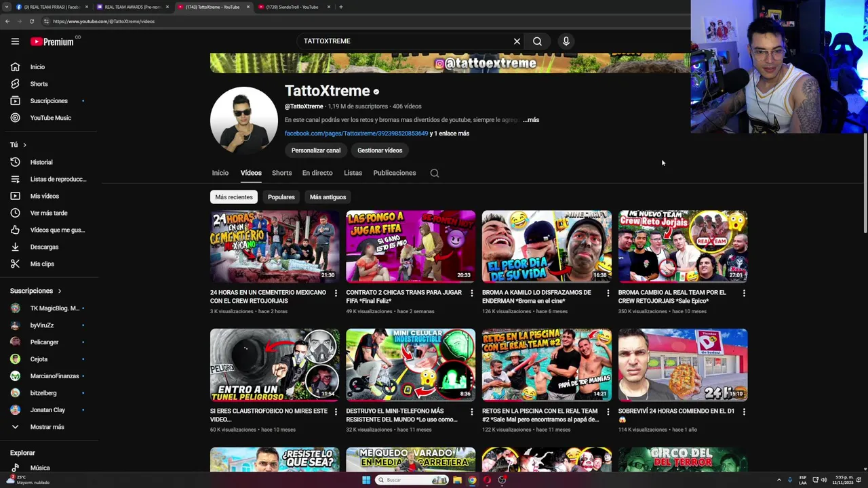Viewport: 868px width, 488px height.
Task: Show y 1 enlace más links
Action: [450, 134]
